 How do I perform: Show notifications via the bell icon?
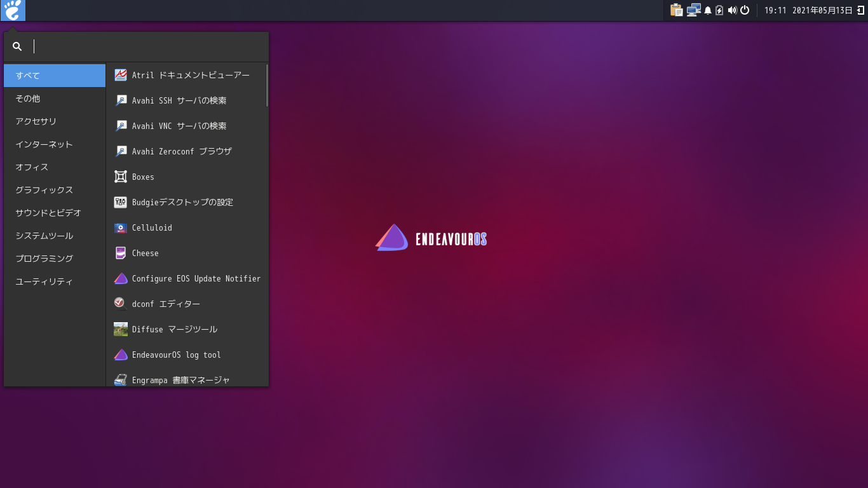coord(708,10)
